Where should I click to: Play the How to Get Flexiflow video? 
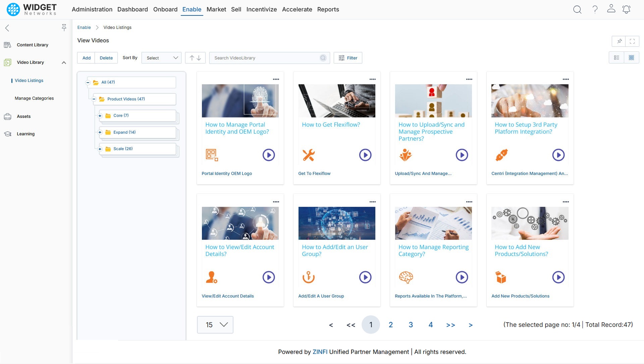pos(365,155)
